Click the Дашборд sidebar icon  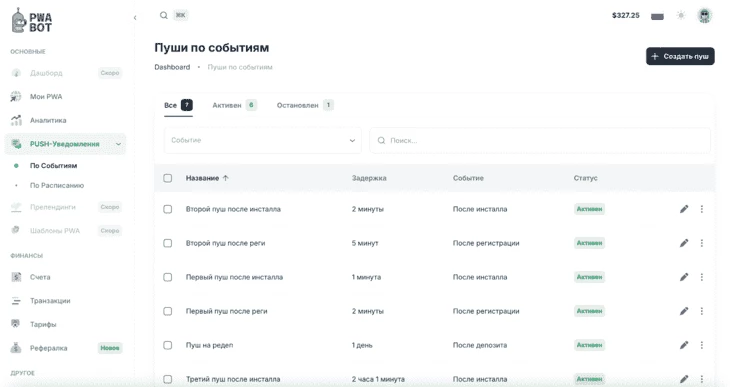click(16, 73)
